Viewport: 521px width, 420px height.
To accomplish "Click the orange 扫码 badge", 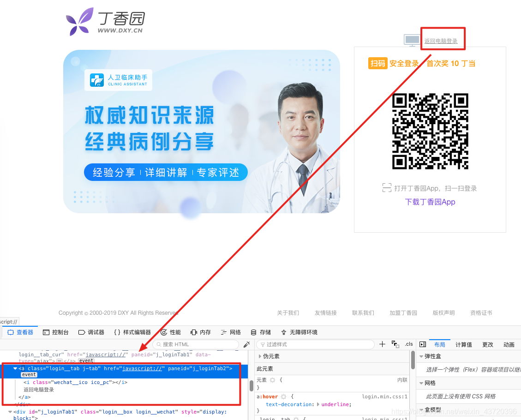I will 378,63.
